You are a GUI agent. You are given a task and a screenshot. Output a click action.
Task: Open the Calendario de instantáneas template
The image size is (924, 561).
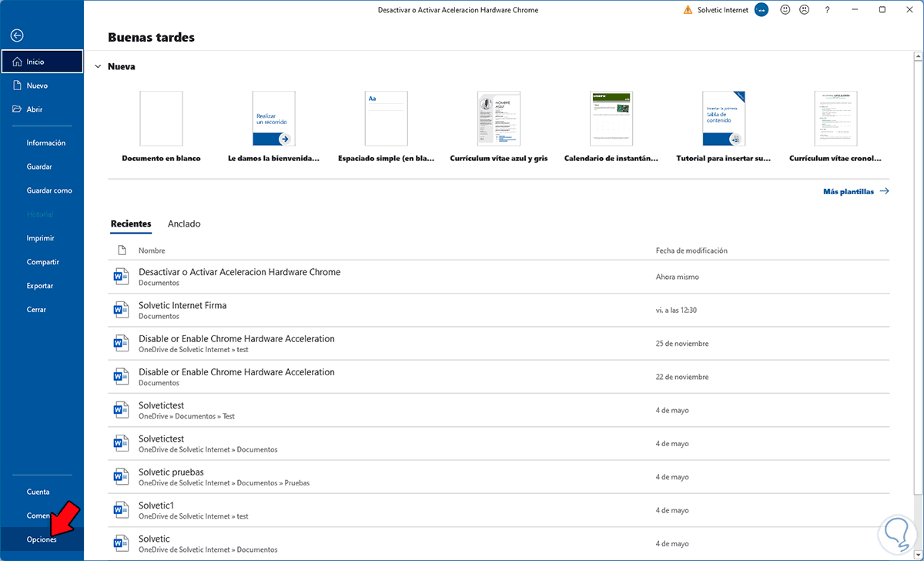(x=611, y=119)
